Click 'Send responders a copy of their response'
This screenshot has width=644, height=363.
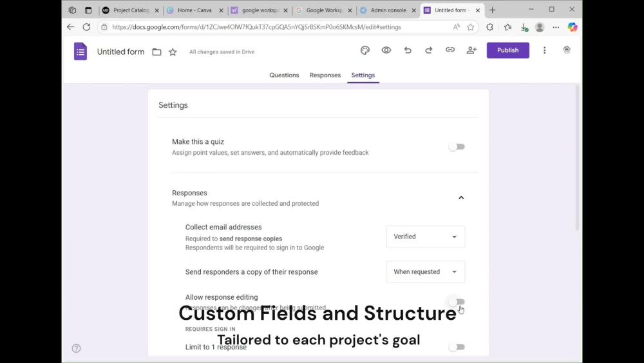[251, 271]
